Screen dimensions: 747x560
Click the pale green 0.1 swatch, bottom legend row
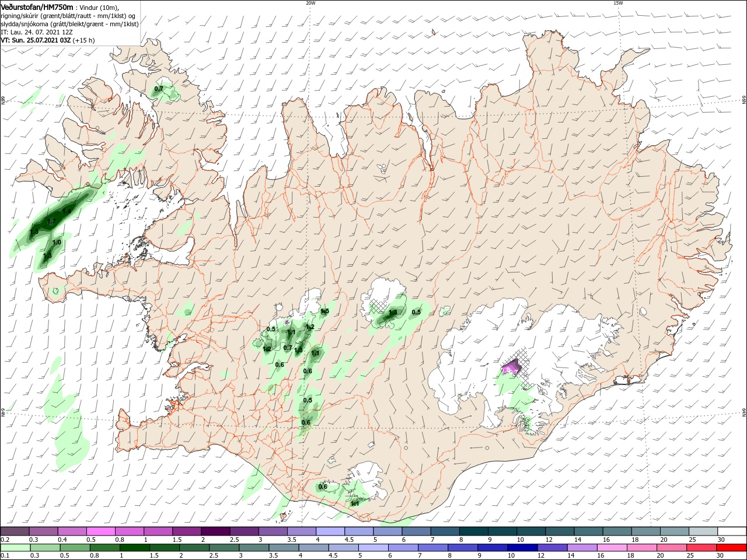15,548
